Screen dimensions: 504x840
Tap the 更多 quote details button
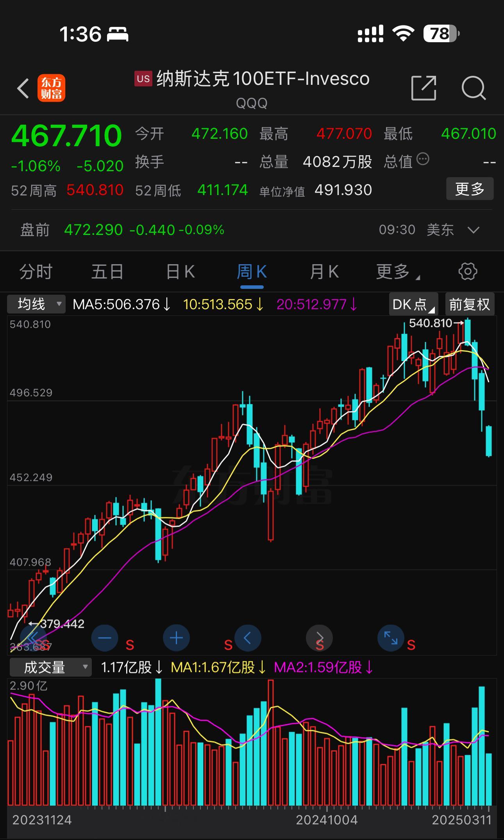[470, 189]
